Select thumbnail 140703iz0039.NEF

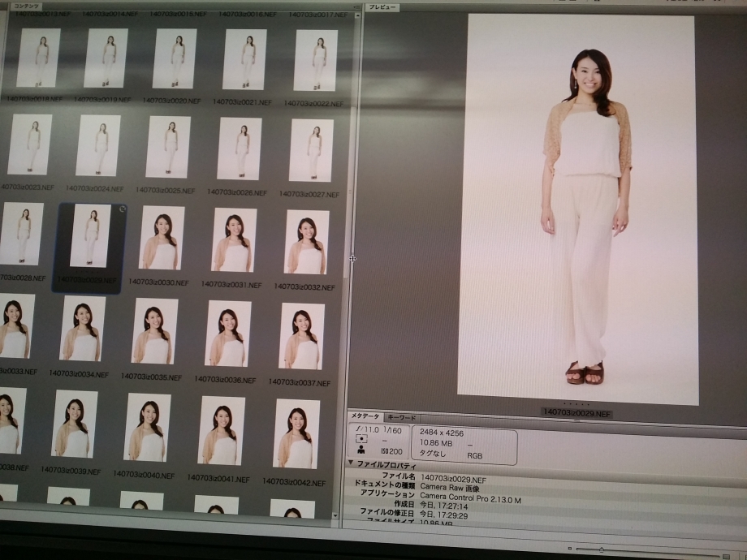(75, 424)
